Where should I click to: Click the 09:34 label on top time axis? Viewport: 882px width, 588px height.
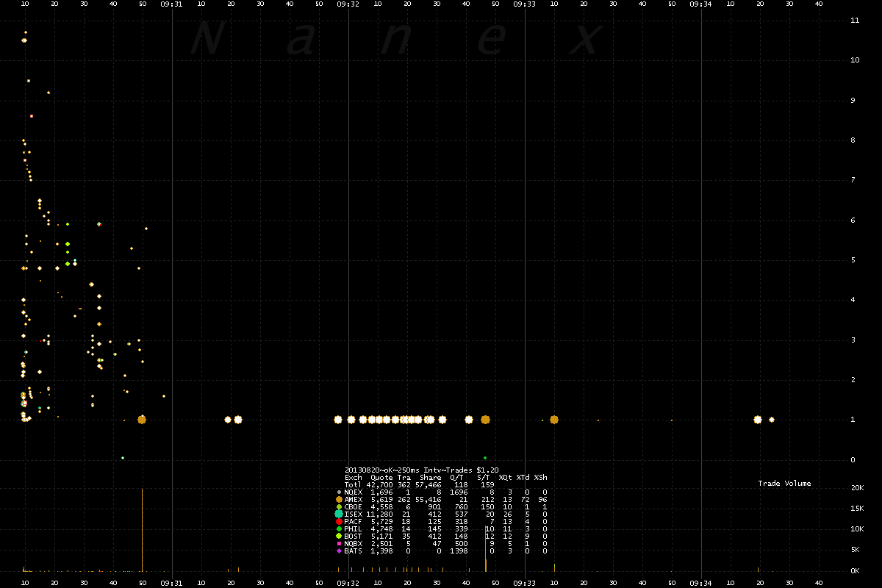[x=701, y=4]
